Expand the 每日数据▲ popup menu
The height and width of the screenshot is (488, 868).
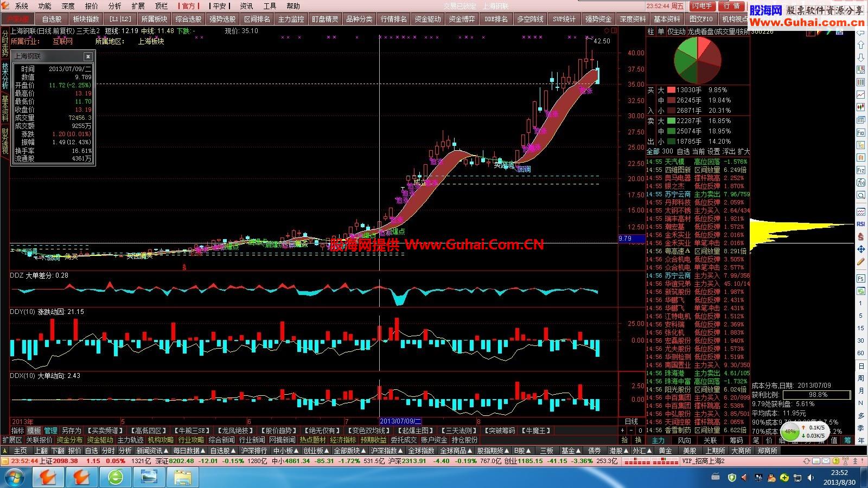[x=189, y=451]
